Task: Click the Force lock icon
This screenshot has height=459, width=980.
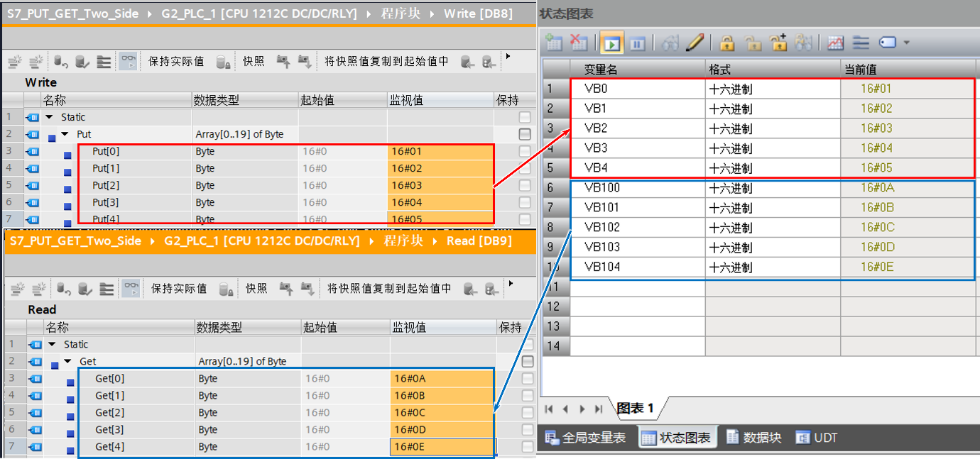Action: click(x=726, y=43)
